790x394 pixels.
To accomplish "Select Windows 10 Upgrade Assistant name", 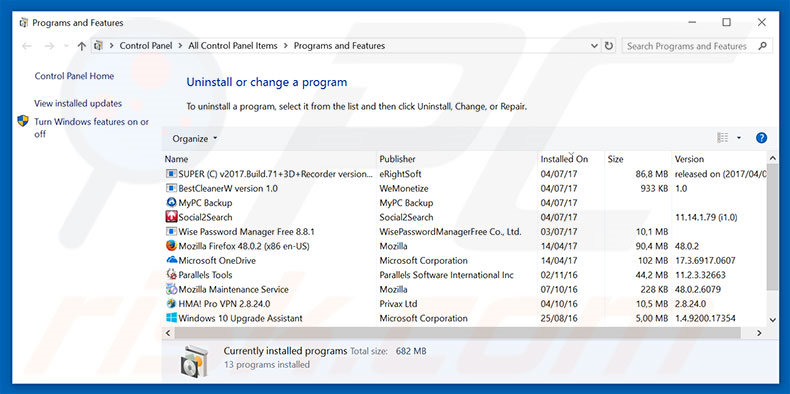I will tap(240, 318).
